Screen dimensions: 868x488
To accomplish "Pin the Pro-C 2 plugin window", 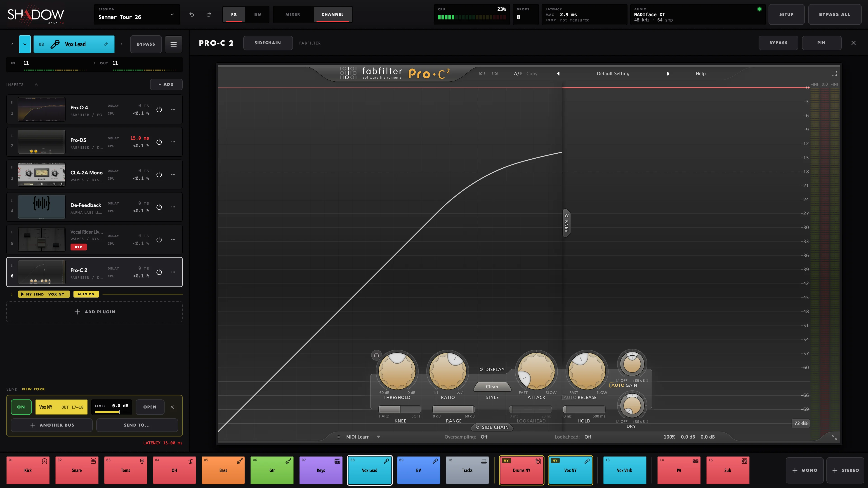I will (821, 43).
